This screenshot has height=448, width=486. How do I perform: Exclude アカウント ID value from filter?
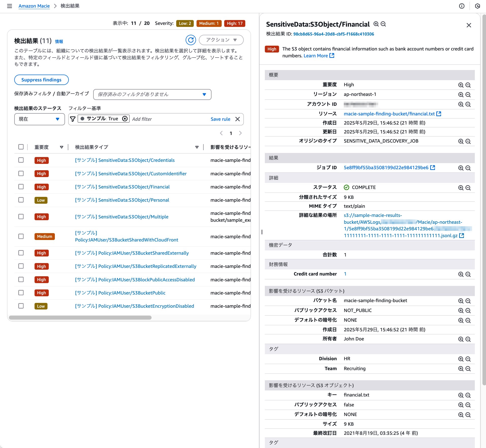(468, 104)
